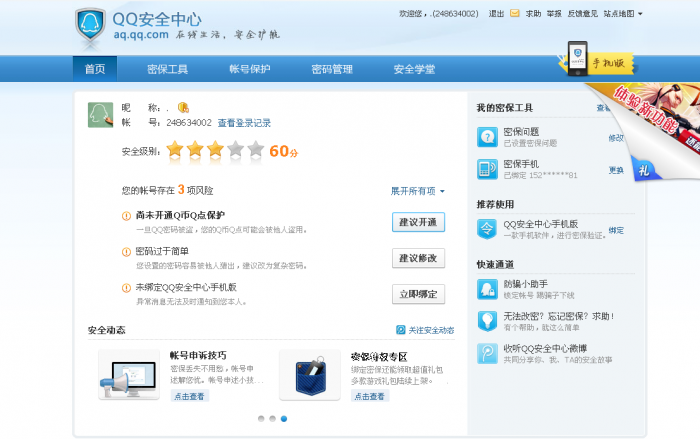Click the user avatar picture
This screenshot has height=439, width=700.
(x=100, y=115)
